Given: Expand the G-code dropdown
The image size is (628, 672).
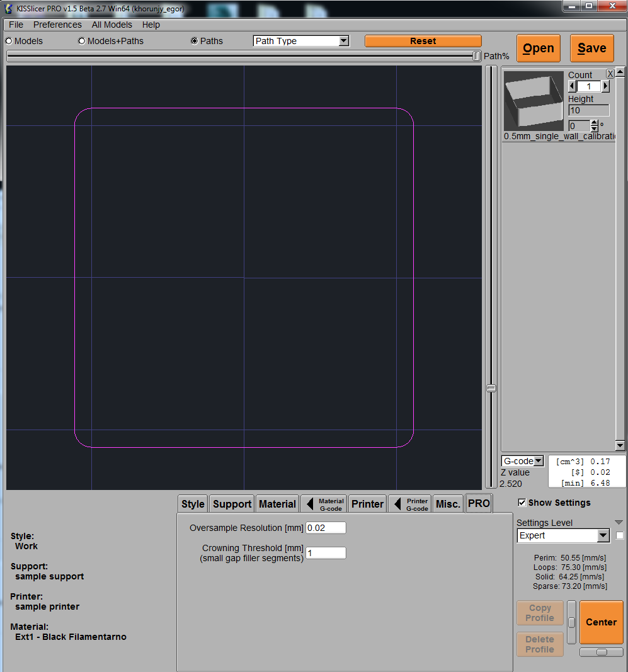Looking at the screenshot, I should click(522, 461).
